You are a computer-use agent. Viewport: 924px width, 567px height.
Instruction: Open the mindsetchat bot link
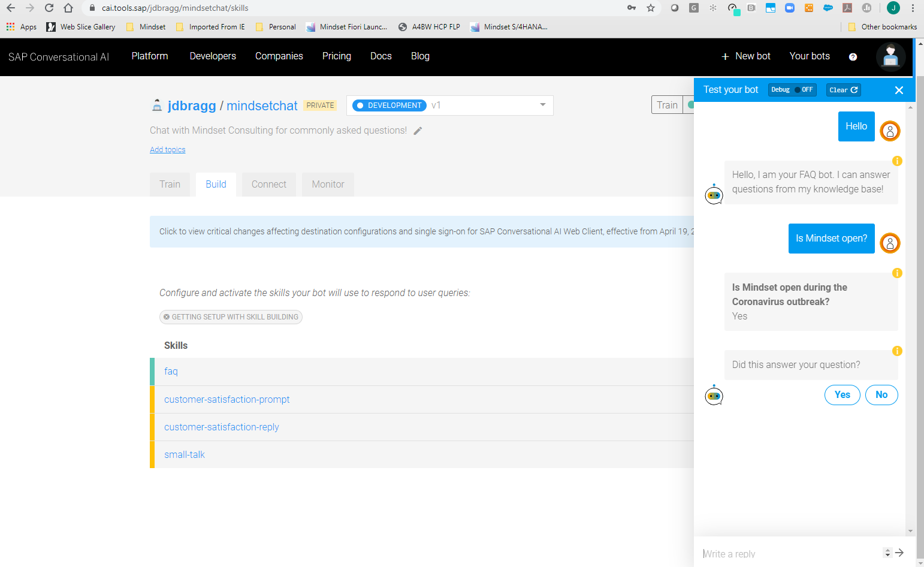tap(262, 105)
